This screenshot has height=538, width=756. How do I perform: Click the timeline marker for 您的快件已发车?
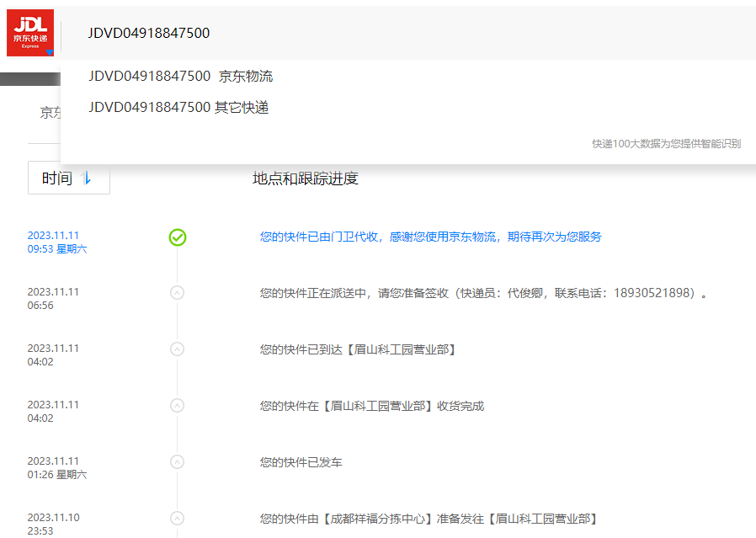178,462
